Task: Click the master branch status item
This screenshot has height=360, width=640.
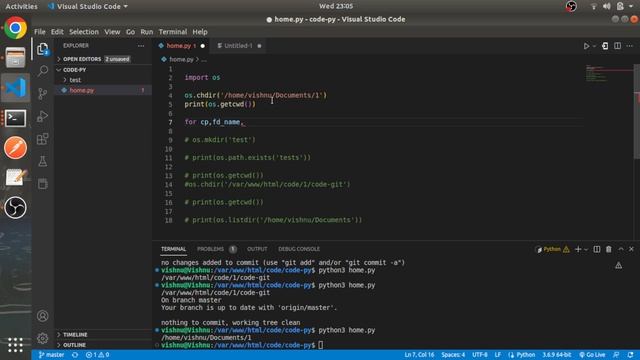Action: (x=51, y=355)
